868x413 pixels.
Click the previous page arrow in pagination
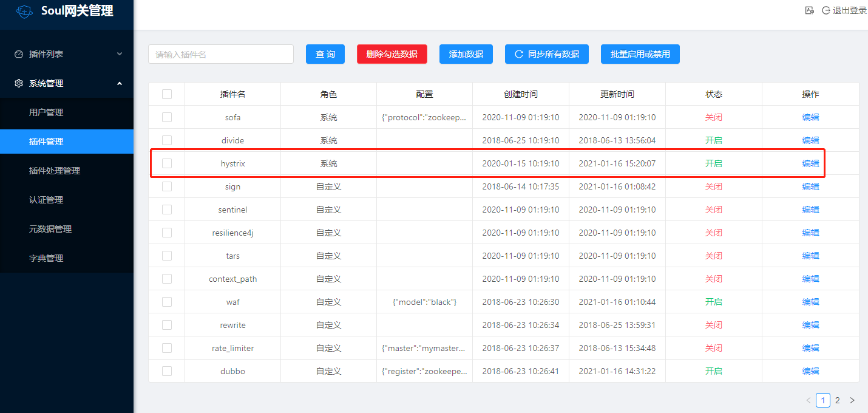coord(808,400)
